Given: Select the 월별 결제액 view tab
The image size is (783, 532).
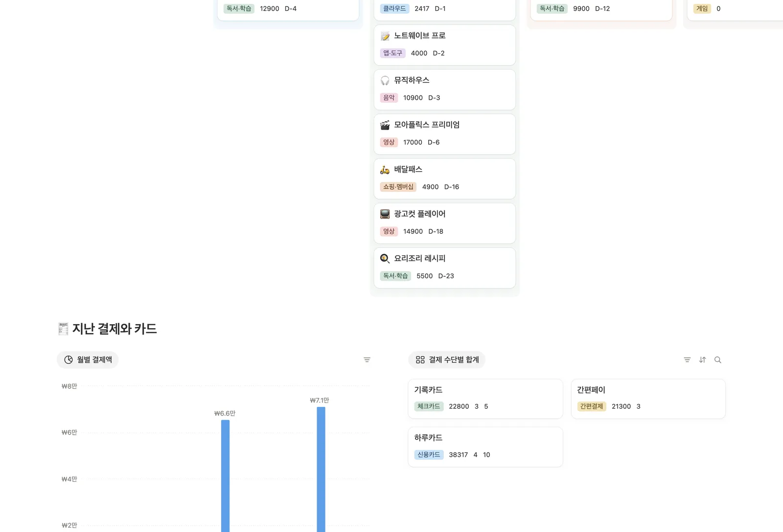Looking at the screenshot, I should [88, 360].
